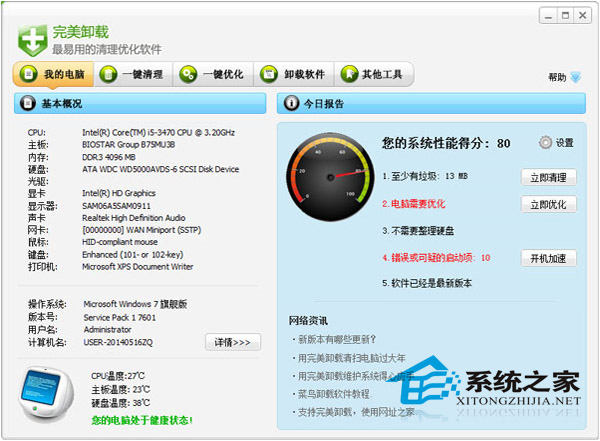Expand system info with 详情>>> button

point(232,342)
